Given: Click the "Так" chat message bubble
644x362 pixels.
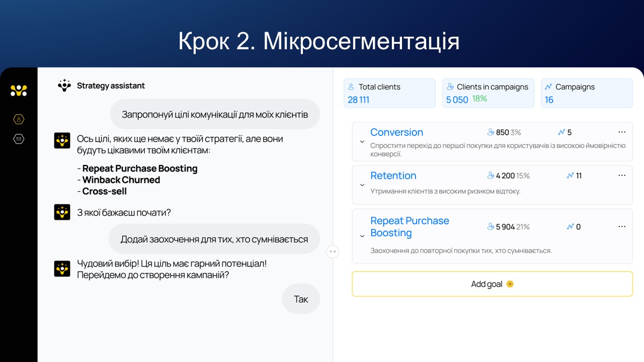Looking at the screenshot, I should click(x=301, y=299).
